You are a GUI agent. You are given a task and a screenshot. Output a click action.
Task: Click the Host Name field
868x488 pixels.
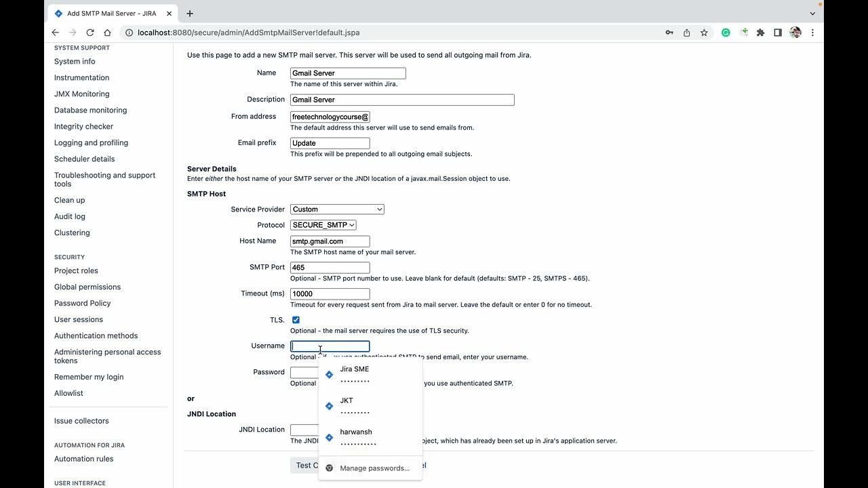click(330, 241)
